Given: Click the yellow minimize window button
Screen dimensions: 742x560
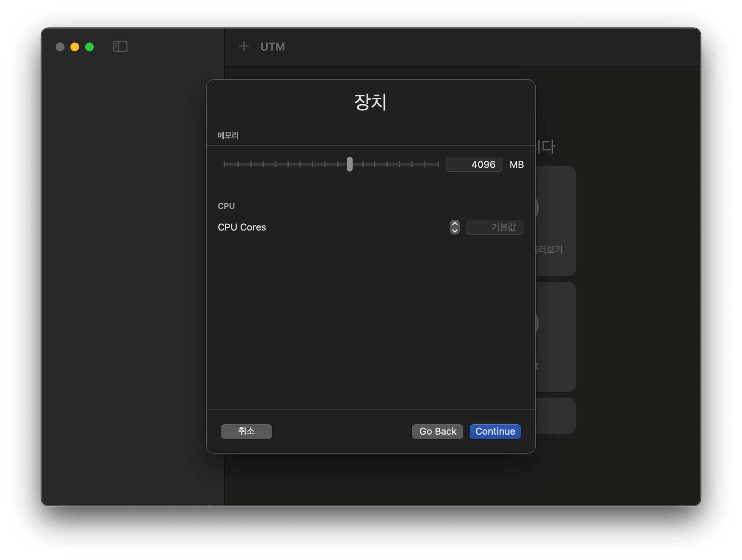Looking at the screenshot, I should click(x=75, y=47).
